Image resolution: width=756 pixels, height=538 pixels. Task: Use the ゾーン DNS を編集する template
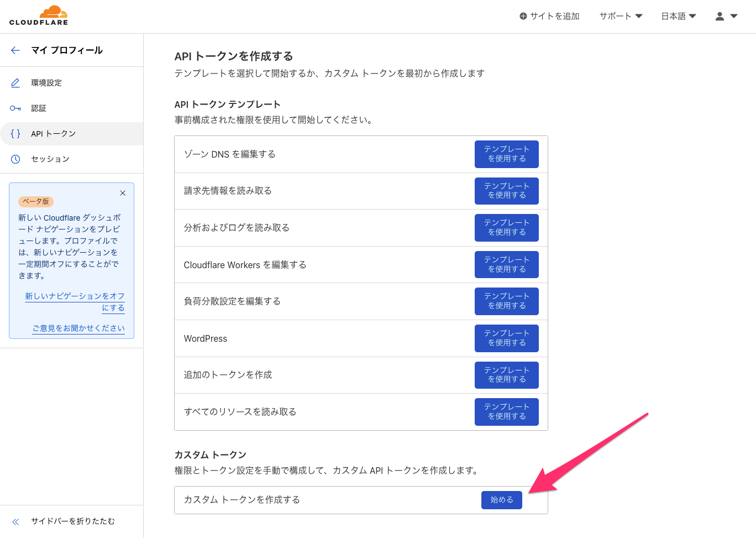coord(506,154)
